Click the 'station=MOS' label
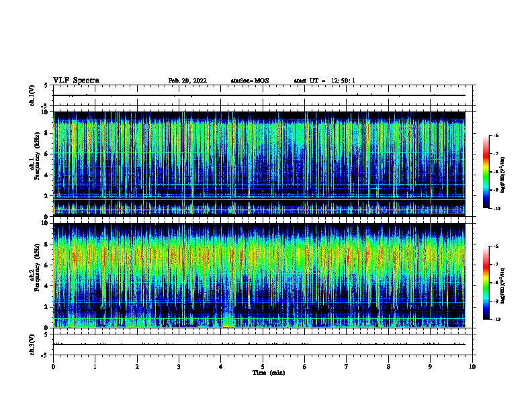 pos(250,81)
